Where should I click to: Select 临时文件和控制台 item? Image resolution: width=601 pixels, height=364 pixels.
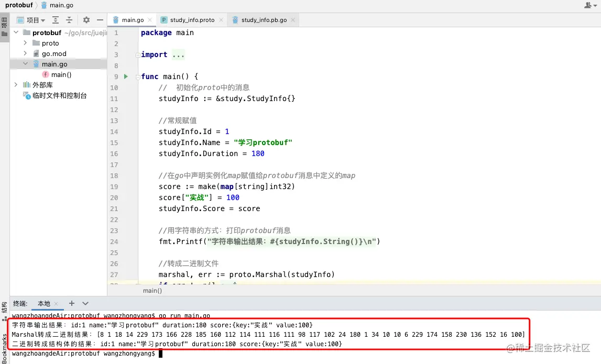[x=59, y=95]
